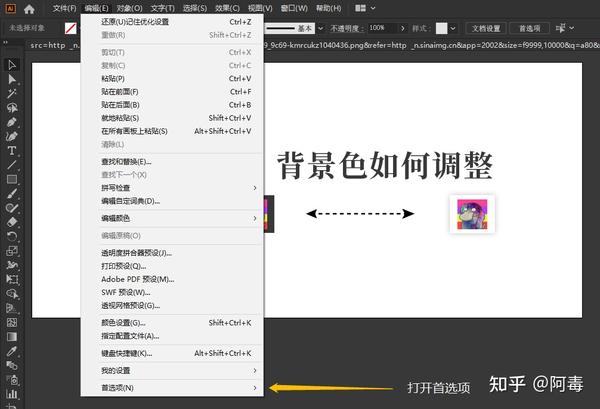Image resolution: width=600 pixels, height=409 pixels.
Task: Pick the Paintbrush tool
Action: click(x=12, y=194)
